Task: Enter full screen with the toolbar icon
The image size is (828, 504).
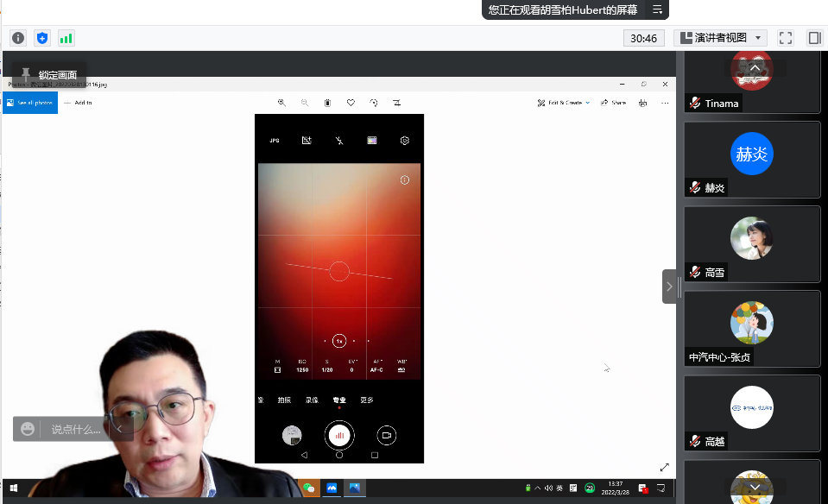Action: click(x=785, y=38)
